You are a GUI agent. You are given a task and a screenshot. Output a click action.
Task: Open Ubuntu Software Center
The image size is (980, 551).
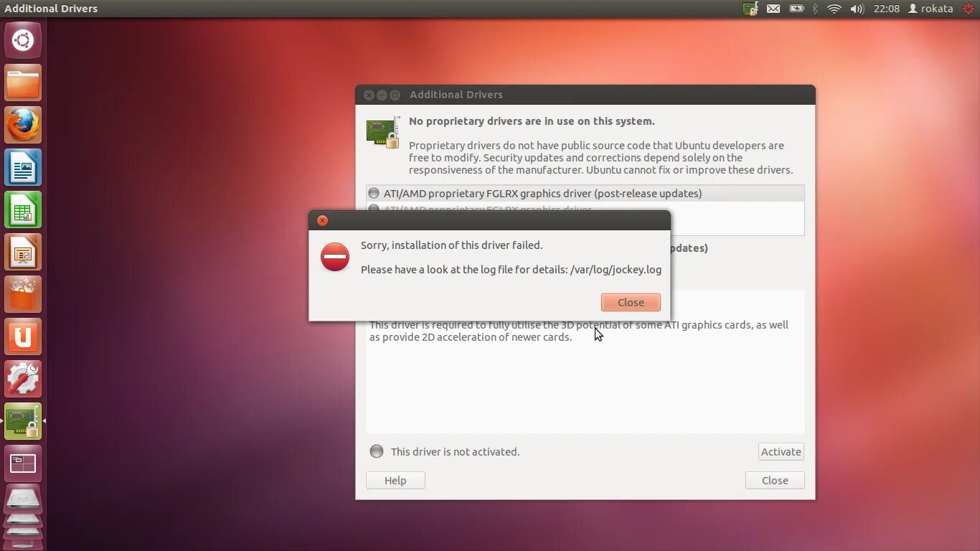(x=23, y=294)
